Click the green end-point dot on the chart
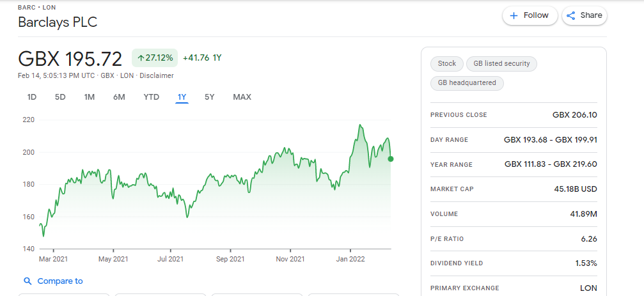This screenshot has width=644, height=296. pyautogui.click(x=391, y=159)
